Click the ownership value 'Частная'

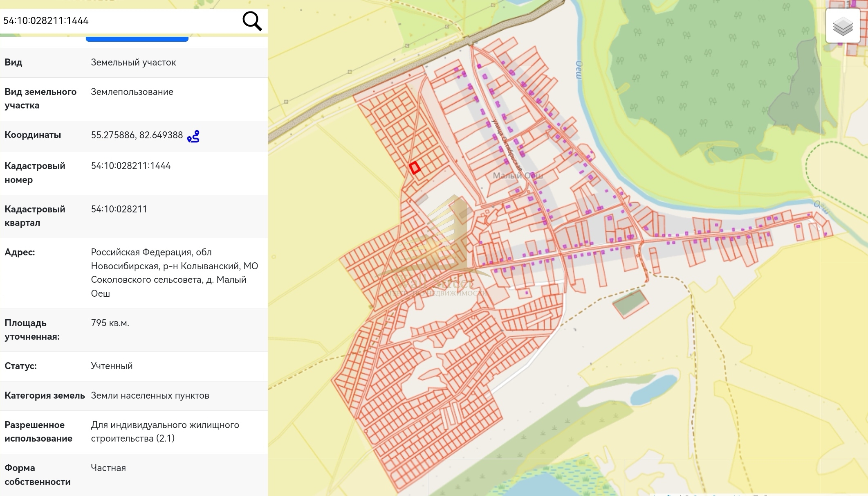(x=108, y=468)
